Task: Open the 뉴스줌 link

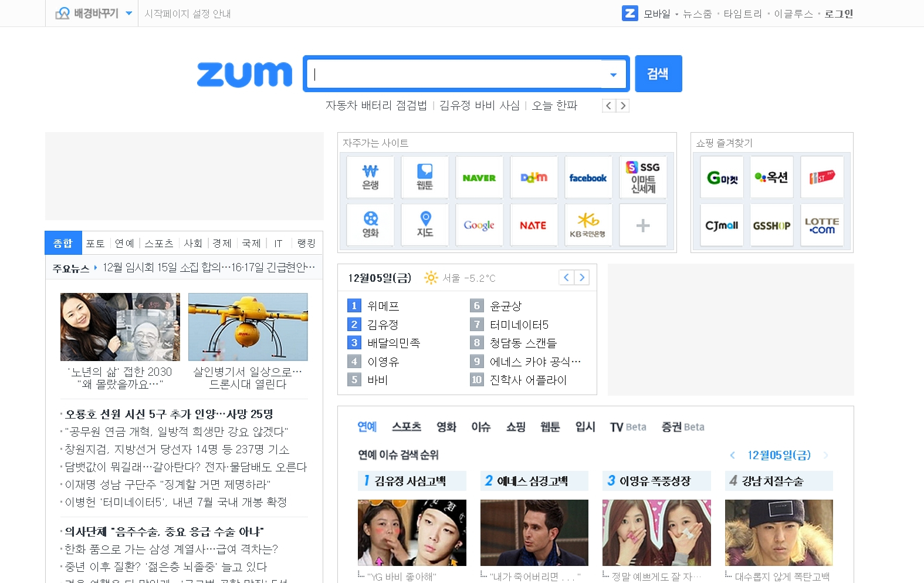Action: click(x=697, y=14)
